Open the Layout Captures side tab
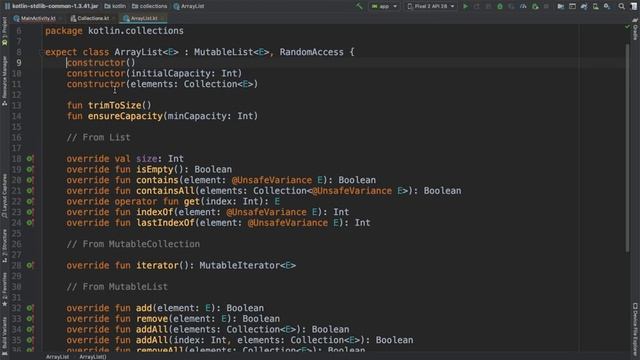Image resolution: width=640 pixels, height=360 pixels. [x=4, y=196]
